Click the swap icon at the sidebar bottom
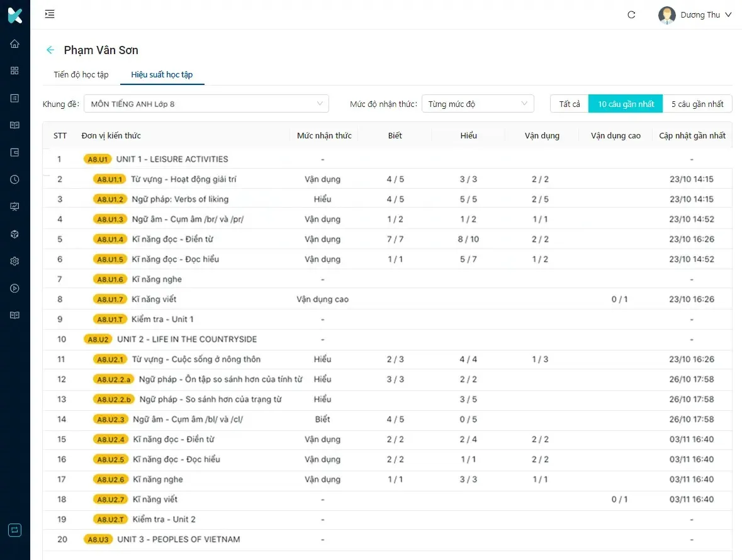Screen dimensions: 742x560 point(14,530)
